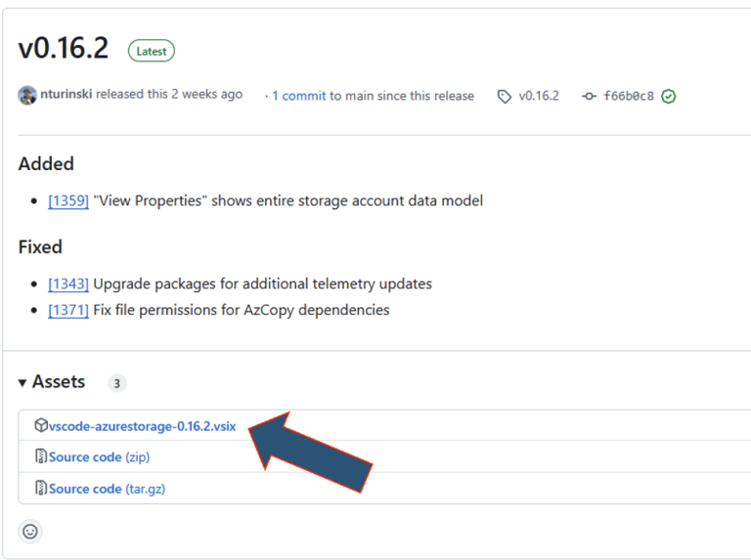This screenshot has height=560, width=751.
Task: Click the green Latest release badge
Action: coord(152,51)
